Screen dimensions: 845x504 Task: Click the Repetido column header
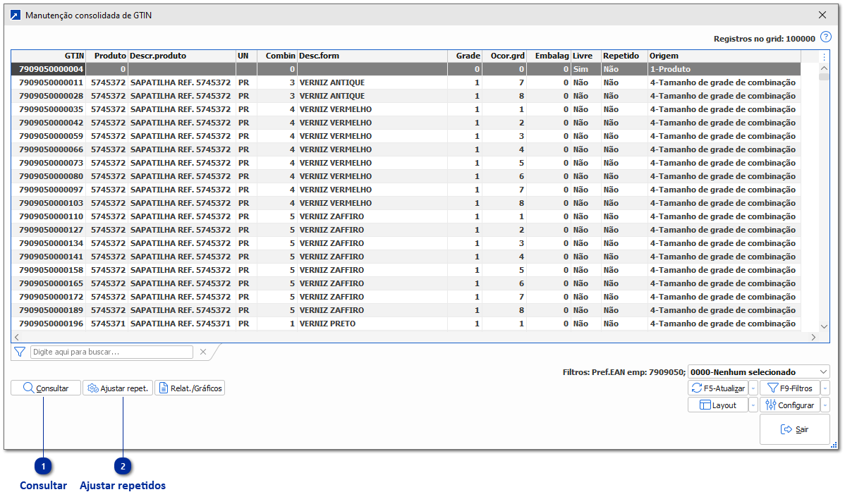point(625,56)
